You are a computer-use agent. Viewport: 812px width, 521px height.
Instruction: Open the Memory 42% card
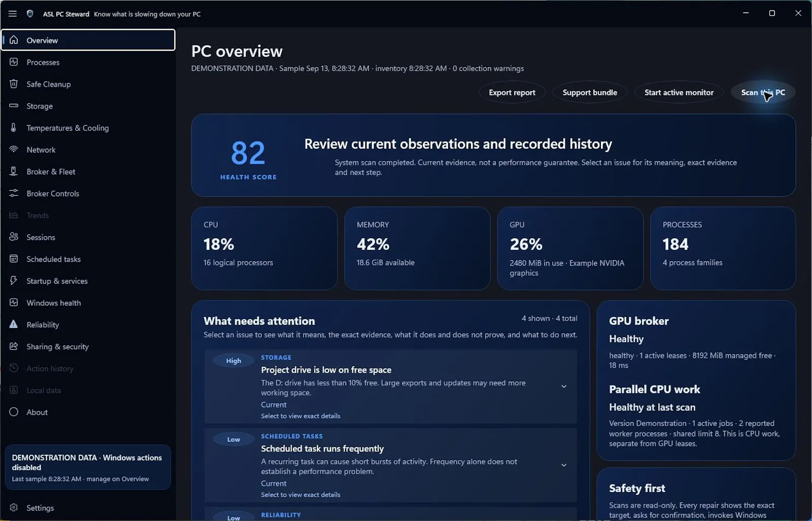[x=417, y=248]
